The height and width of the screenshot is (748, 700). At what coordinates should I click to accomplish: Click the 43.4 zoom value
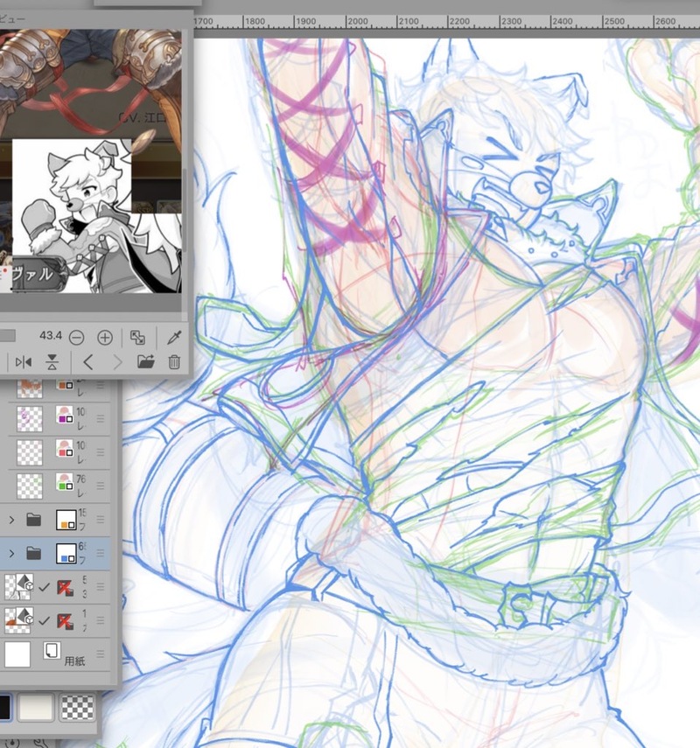click(x=51, y=336)
